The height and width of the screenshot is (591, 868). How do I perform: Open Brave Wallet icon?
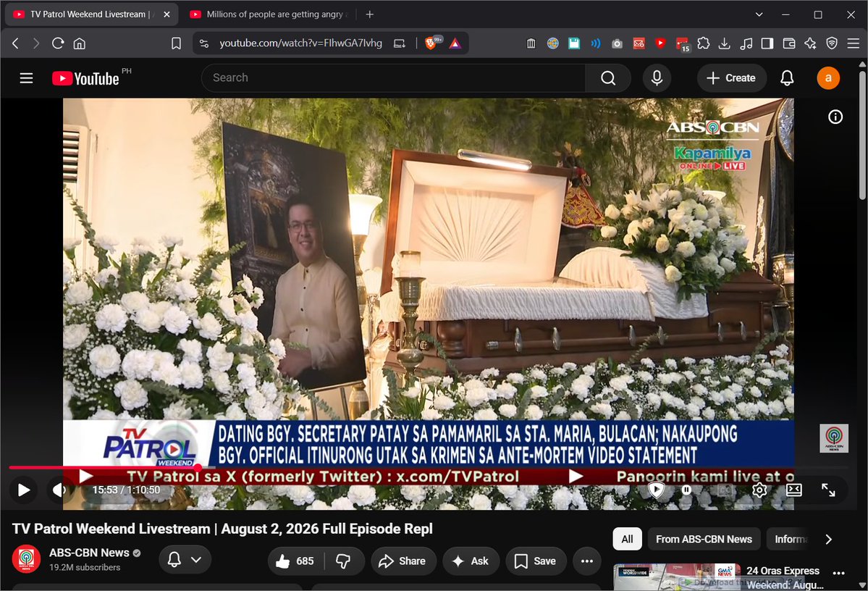point(789,43)
